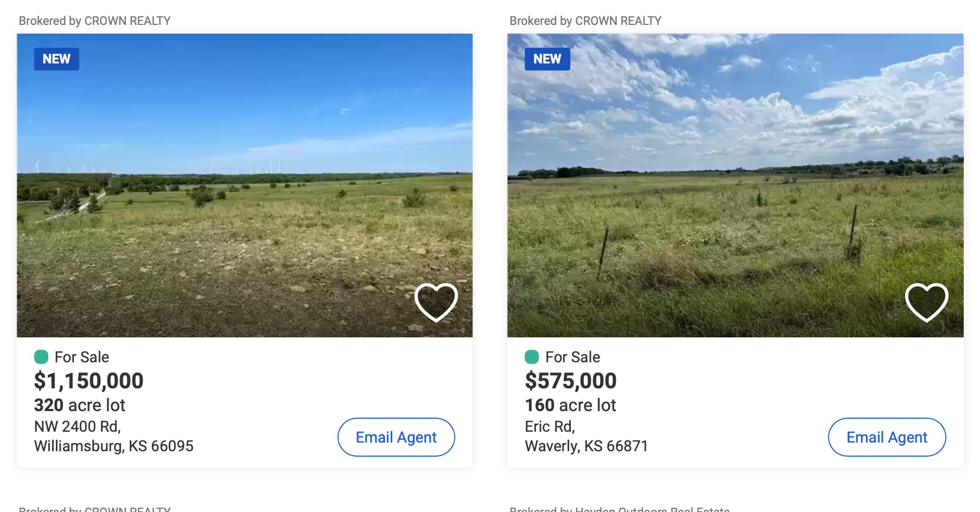The width and height of the screenshot is (980, 512).
Task: Click Brokered by CROWN REALTY above Williamsburg
Action: pos(94,21)
